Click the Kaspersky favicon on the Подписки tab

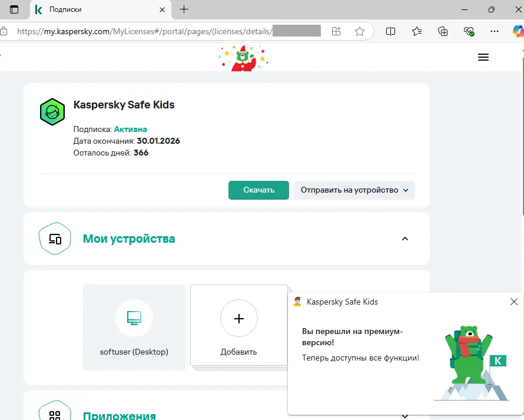point(38,9)
